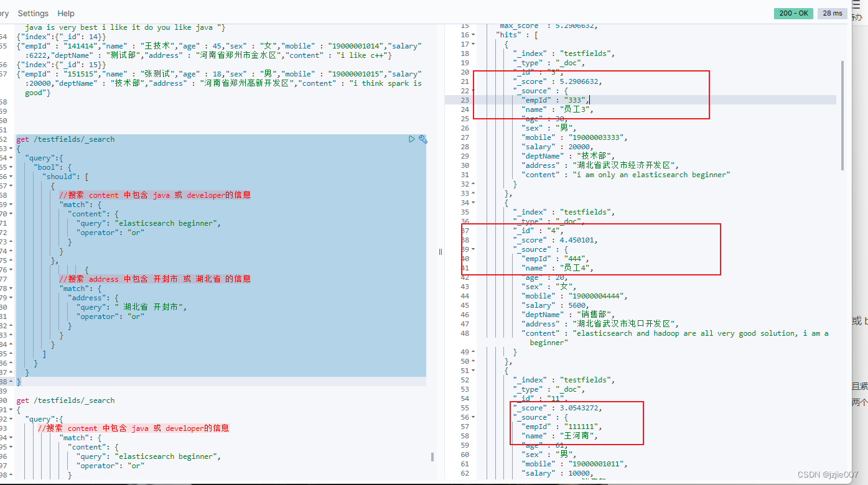Click the 200 - OK status badge
Image resolution: width=868 pixels, height=485 pixels.
(794, 13)
